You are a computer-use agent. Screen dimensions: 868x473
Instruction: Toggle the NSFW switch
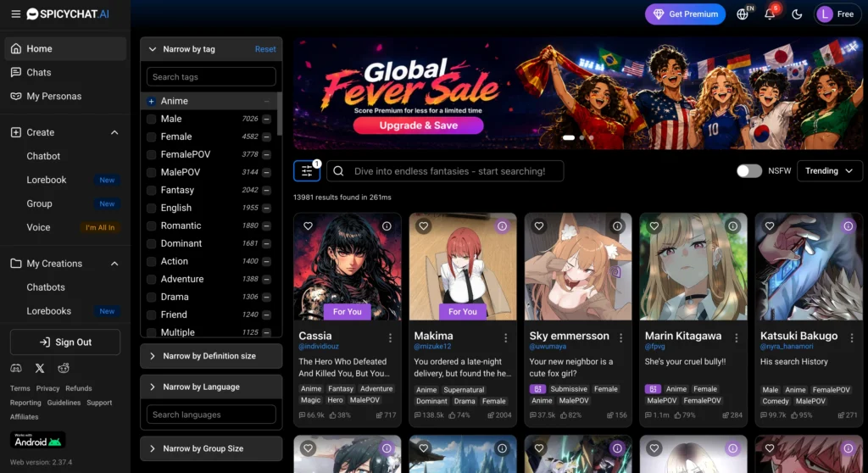[x=749, y=171]
